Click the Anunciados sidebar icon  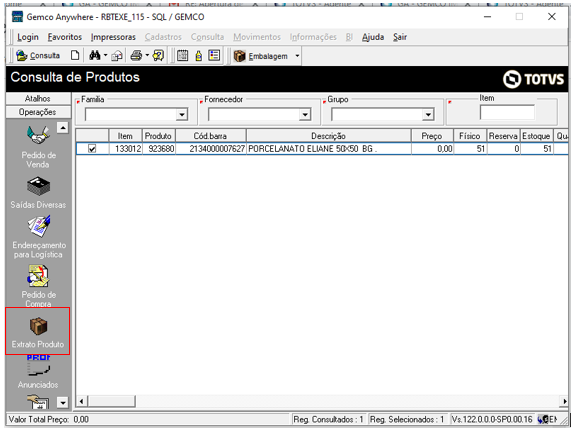(x=38, y=366)
